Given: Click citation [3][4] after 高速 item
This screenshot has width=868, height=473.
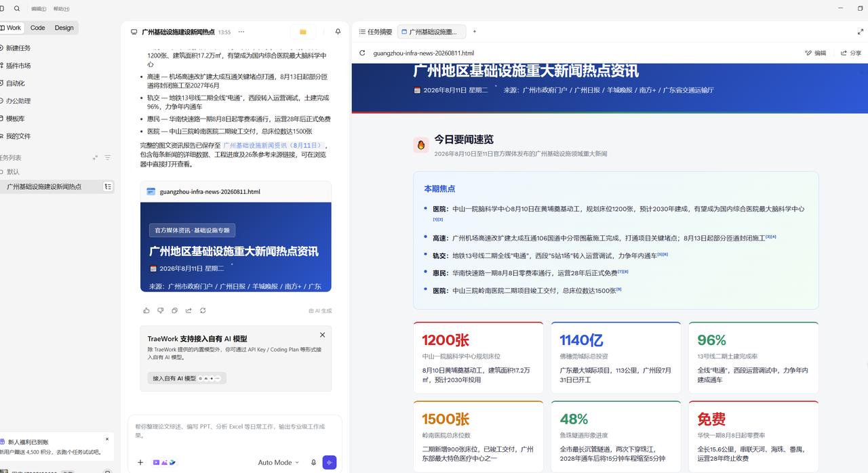Looking at the screenshot, I should pos(770,236).
